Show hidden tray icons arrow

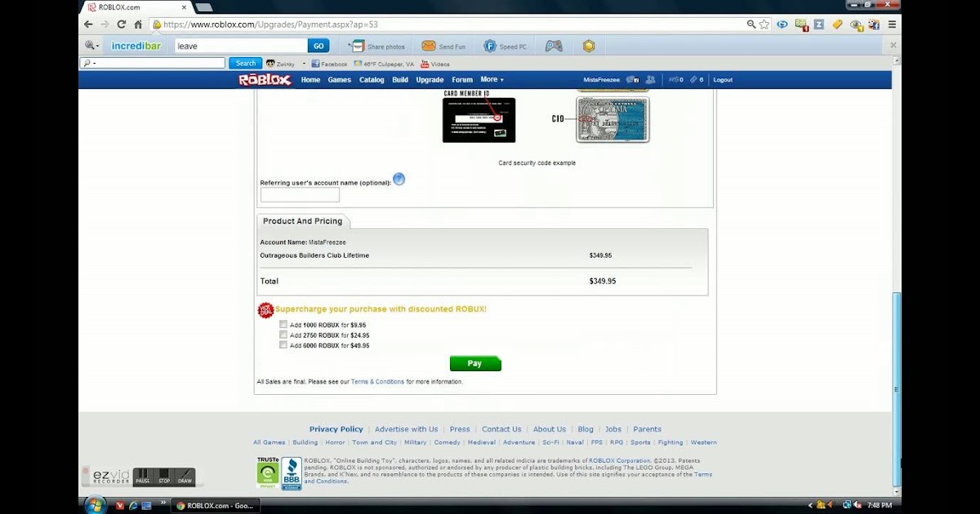point(810,506)
